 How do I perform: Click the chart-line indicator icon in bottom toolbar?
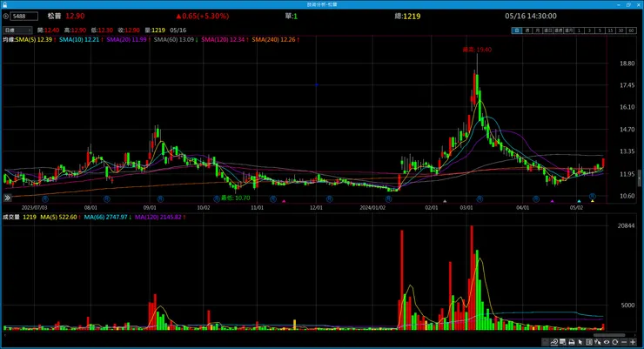(x=553, y=342)
